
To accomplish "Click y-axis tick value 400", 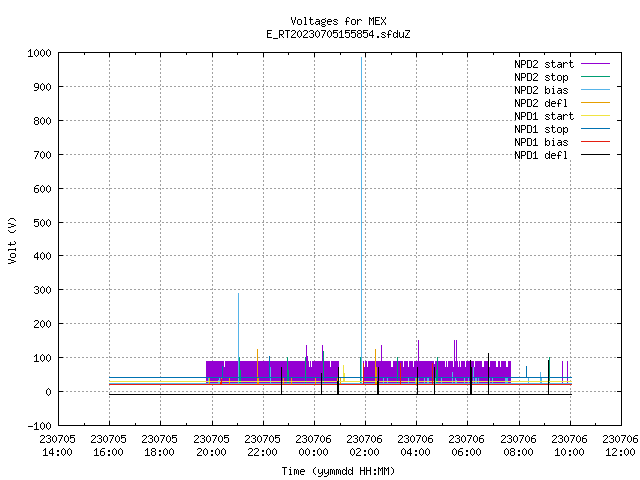I will pyautogui.click(x=42, y=256).
